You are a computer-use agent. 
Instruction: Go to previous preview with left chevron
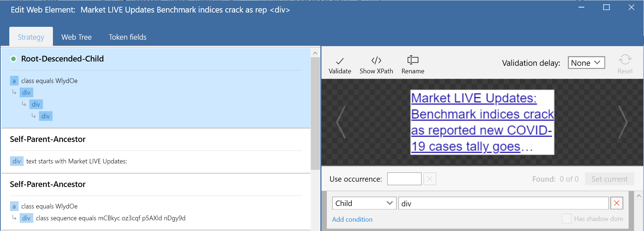[x=341, y=122]
